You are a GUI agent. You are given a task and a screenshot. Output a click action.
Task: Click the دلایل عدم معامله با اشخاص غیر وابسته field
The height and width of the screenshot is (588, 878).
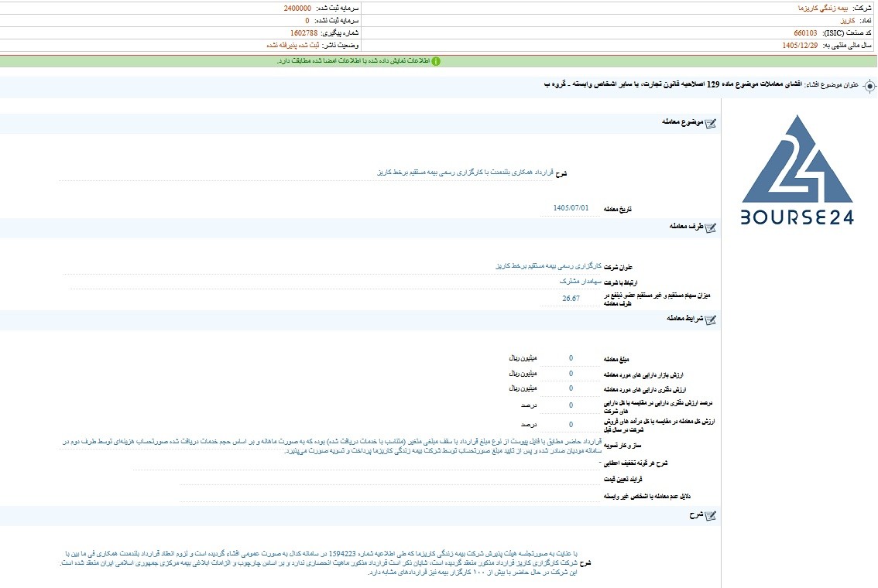389,496
